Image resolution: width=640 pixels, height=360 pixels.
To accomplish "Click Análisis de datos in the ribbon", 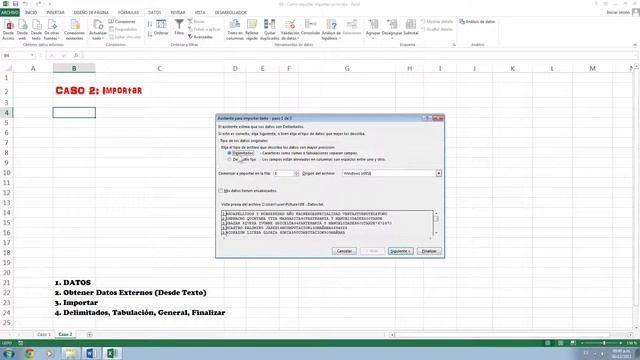I will coord(477,22).
